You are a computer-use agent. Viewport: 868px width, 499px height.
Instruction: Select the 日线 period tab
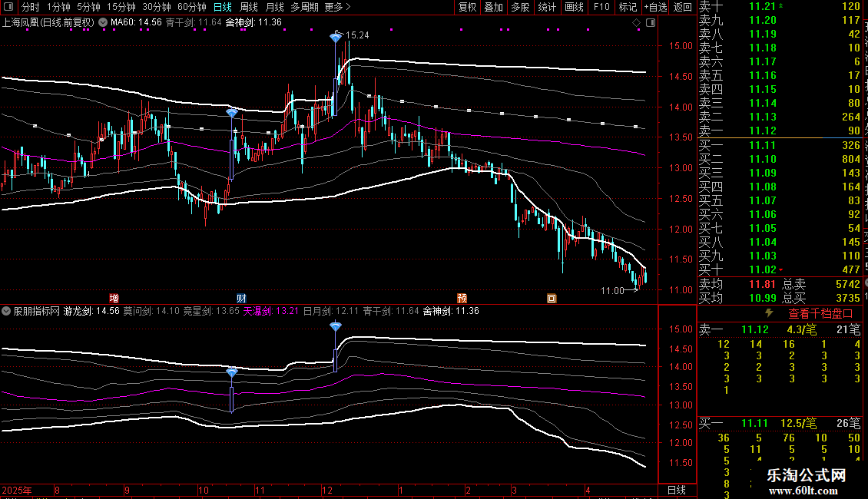(223, 7)
